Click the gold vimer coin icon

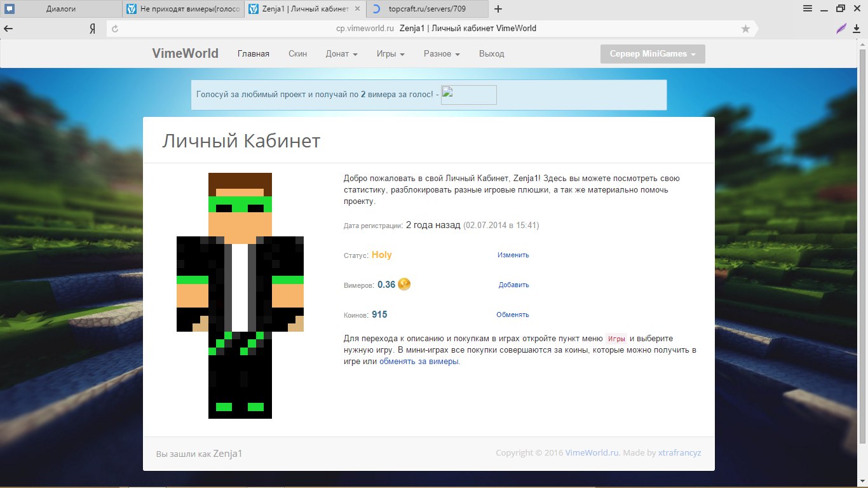pyautogui.click(x=404, y=285)
